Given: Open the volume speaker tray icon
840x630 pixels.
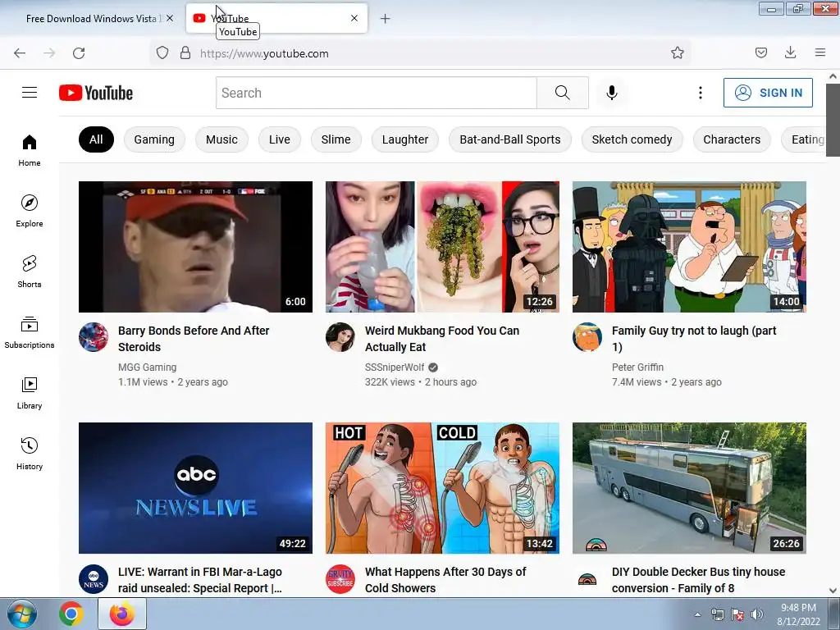Looking at the screenshot, I should coord(756,614).
